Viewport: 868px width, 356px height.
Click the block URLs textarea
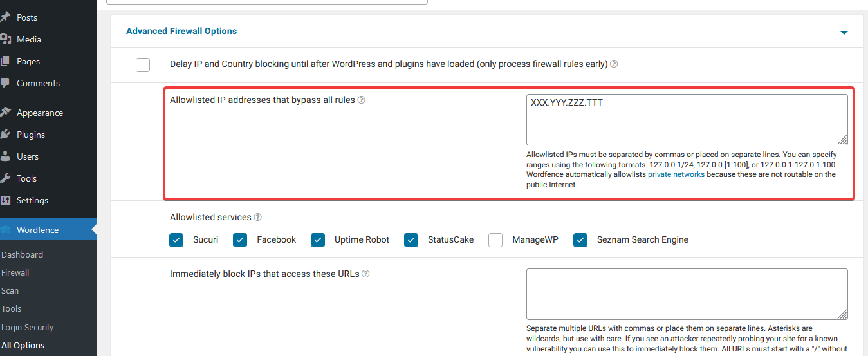coord(687,294)
